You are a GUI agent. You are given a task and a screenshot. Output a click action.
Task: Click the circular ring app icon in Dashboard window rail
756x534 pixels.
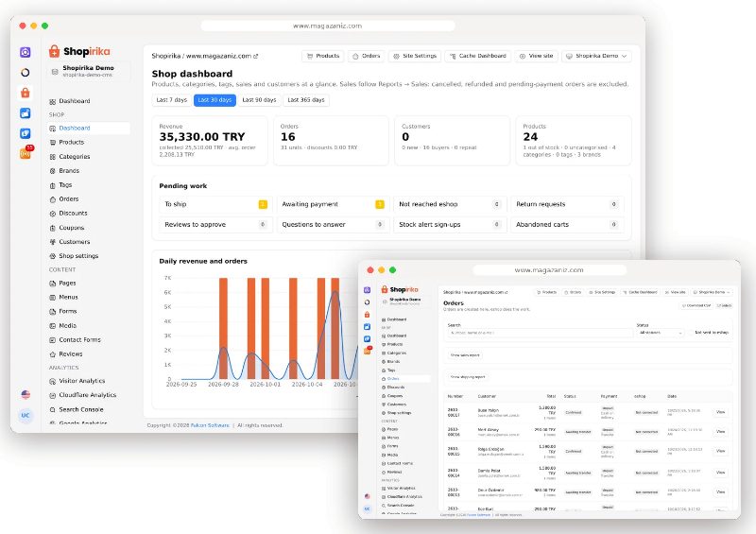(x=26, y=73)
